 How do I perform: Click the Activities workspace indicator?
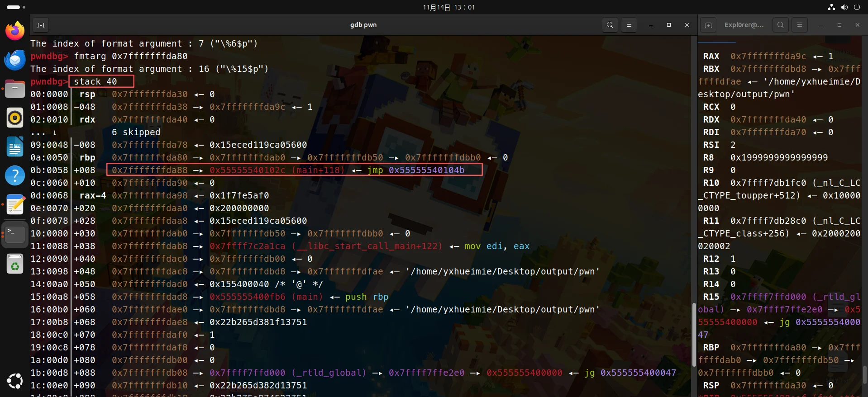point(16,7)
